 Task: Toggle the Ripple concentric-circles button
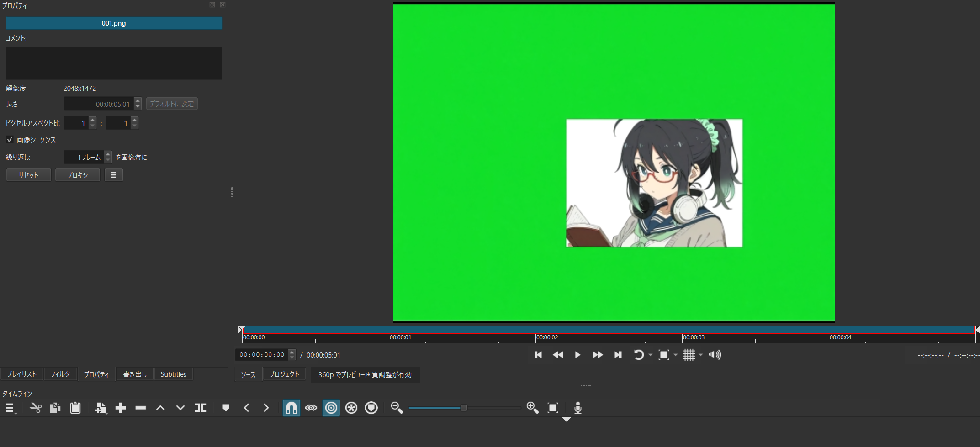[331, 408]
